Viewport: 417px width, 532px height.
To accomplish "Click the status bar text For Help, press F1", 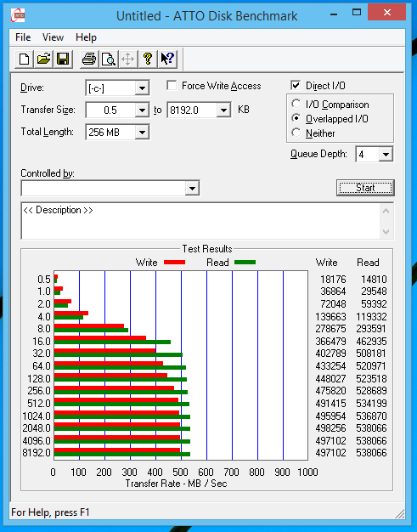I will [50, 512].
